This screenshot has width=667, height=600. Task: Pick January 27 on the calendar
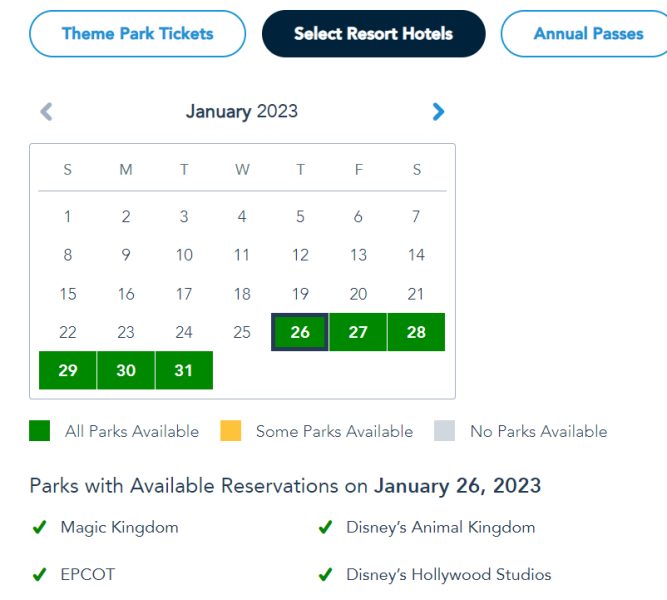[x=358, y=332]
